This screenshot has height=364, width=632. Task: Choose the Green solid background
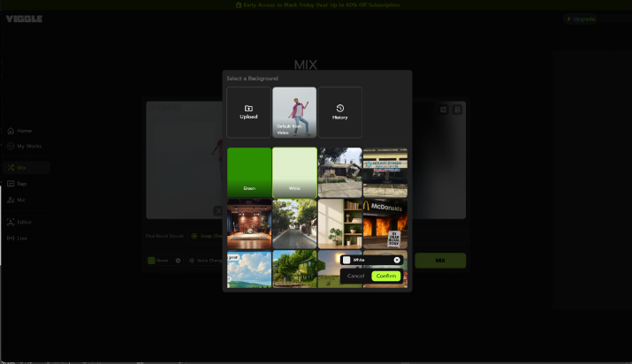pos(249,171)
